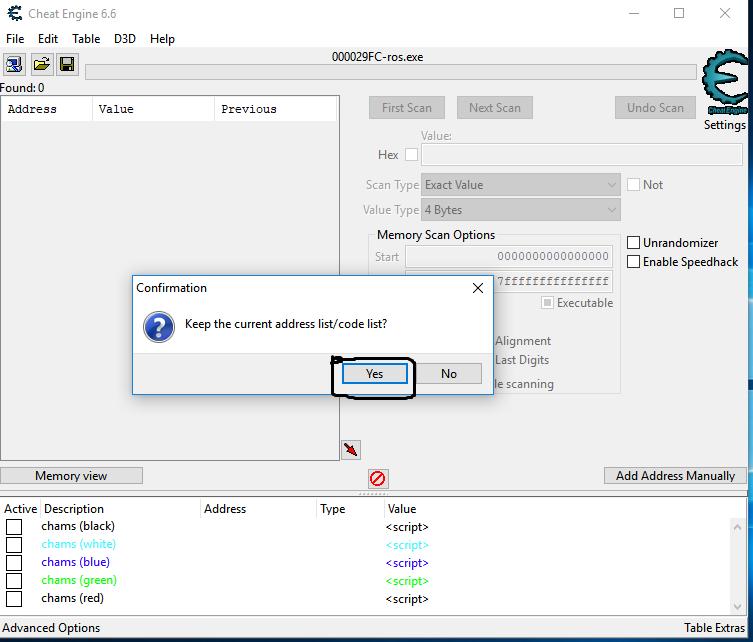Select the chams (black) description

point(78,526)
